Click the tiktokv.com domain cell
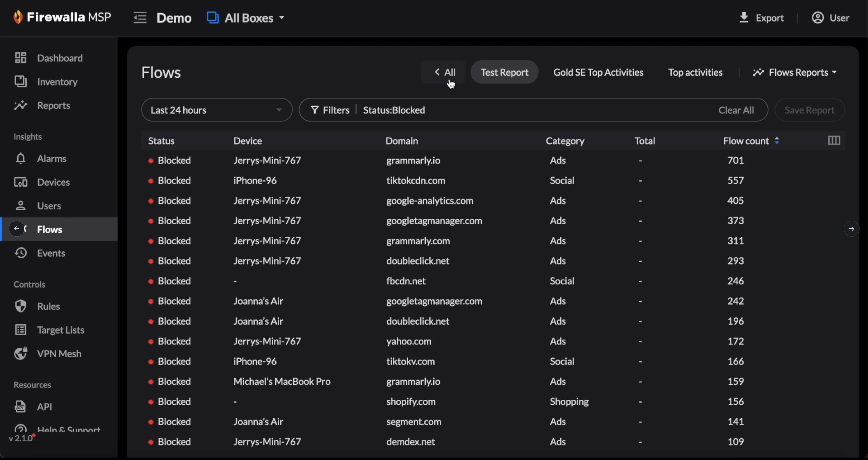The image size is (868, 460). pyautogui.click(x=410, y=361)
